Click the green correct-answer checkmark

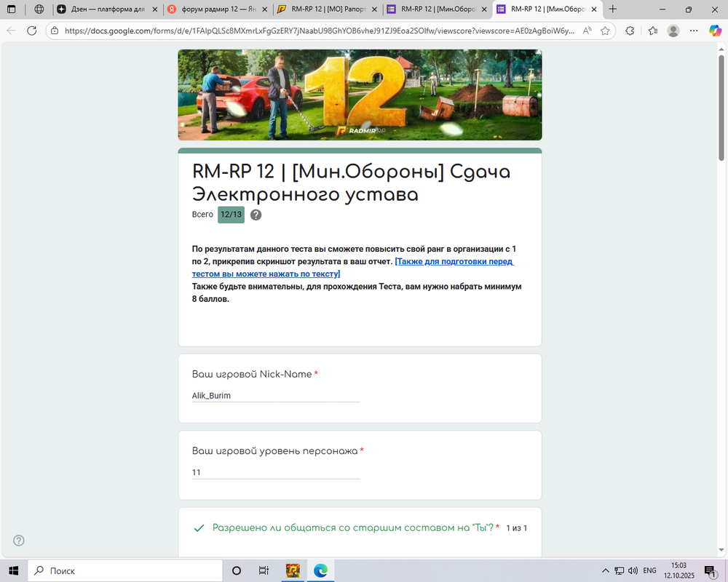coord(199,528)
